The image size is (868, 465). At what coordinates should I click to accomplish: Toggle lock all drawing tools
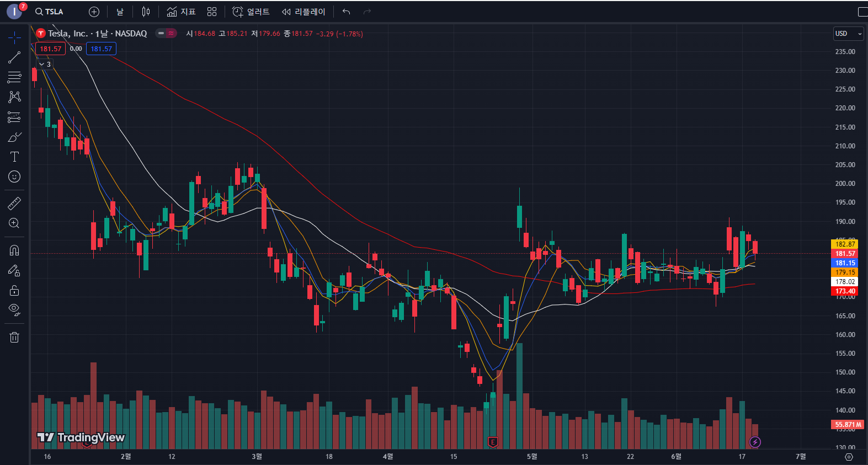tap(14, 290)
